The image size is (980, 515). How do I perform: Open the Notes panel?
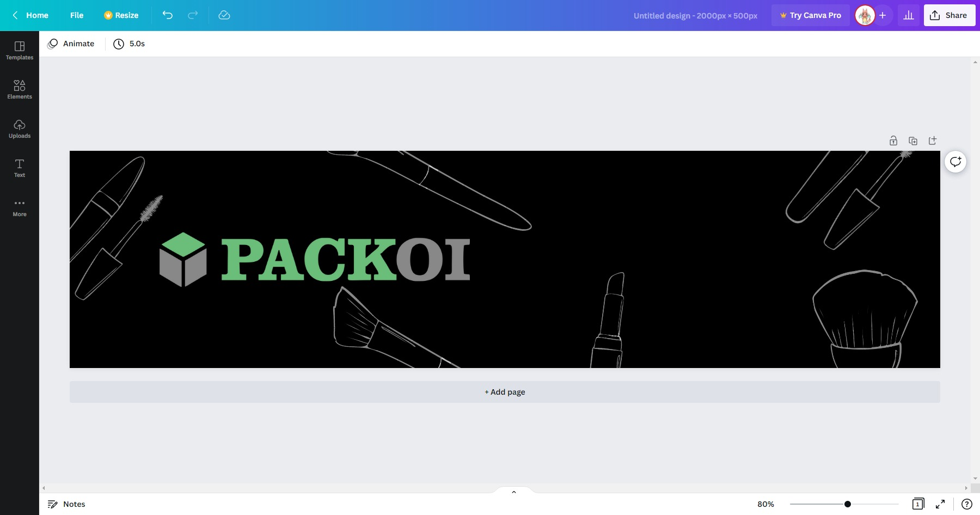click(x=66, y=504)
